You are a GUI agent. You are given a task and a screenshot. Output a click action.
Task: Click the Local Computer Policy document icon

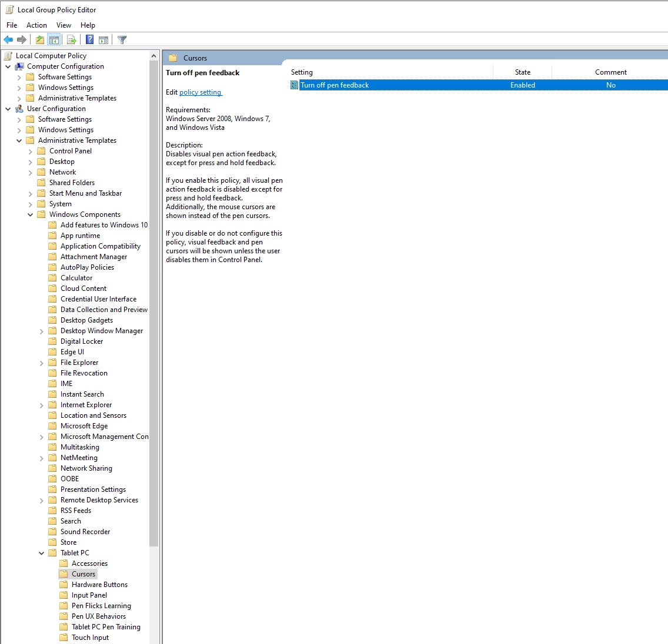pyautogui.click(x=8, y=56)
